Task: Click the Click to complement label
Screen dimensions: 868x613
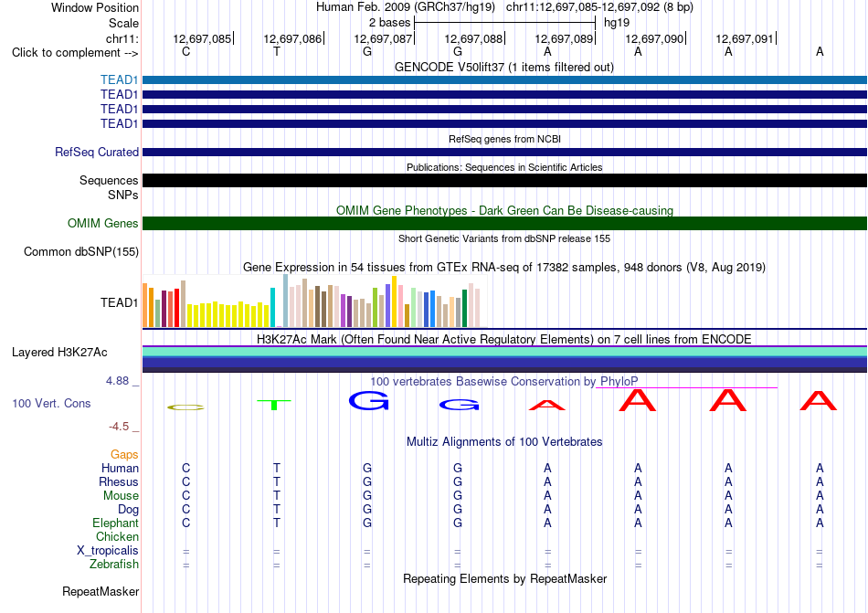Action: (x=75, y=53)
